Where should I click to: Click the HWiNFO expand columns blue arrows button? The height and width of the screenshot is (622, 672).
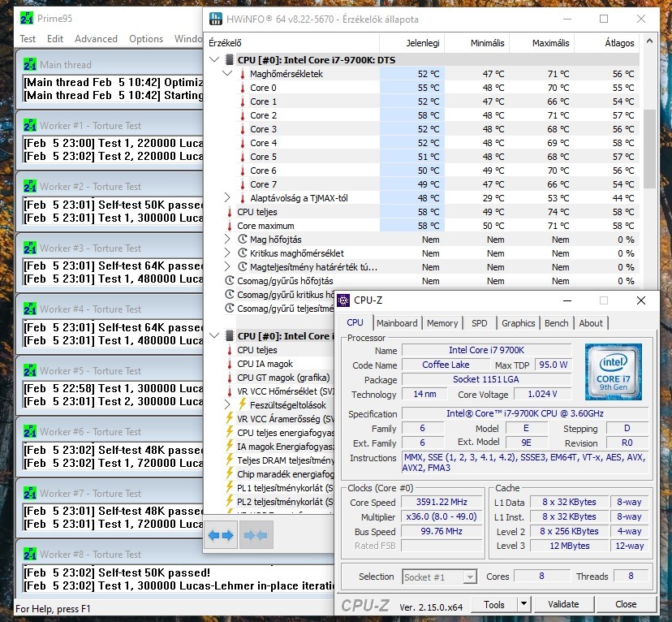point(221,535)
